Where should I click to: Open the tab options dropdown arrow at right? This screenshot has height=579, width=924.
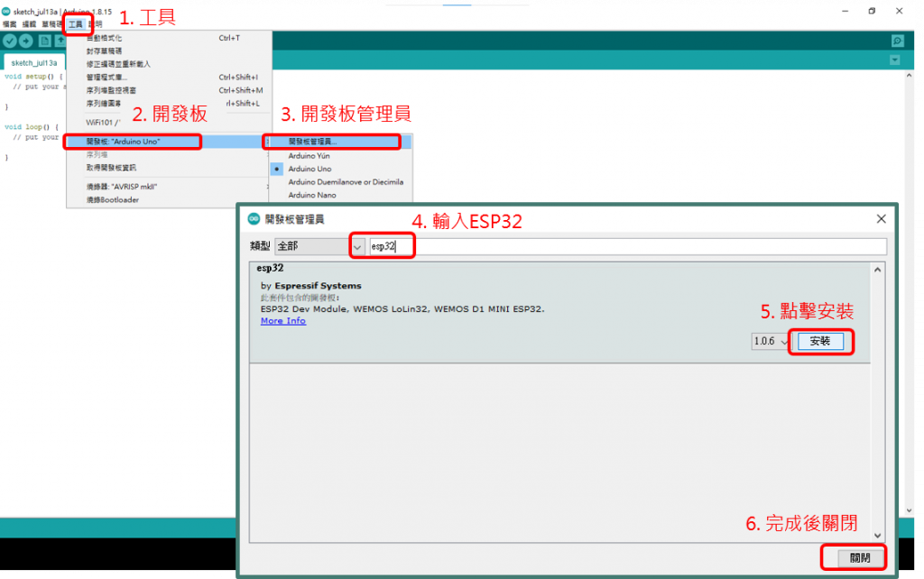tap(894, 60)
